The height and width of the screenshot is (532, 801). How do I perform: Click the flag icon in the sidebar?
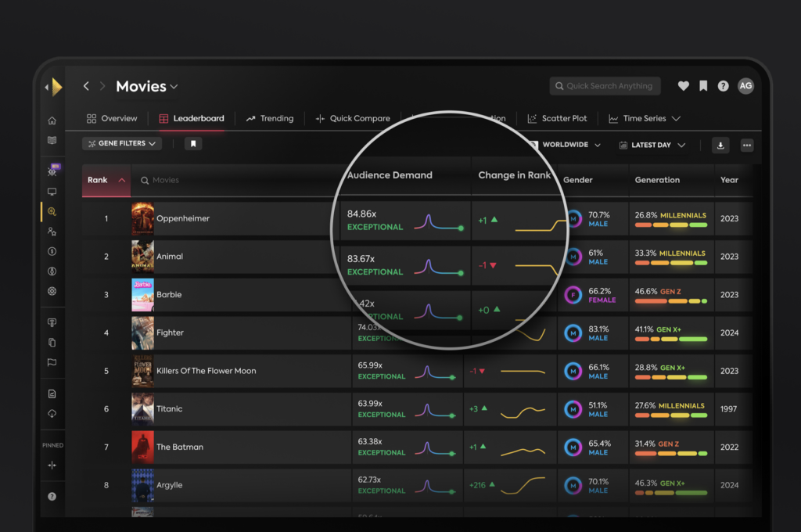click(52, 362)
